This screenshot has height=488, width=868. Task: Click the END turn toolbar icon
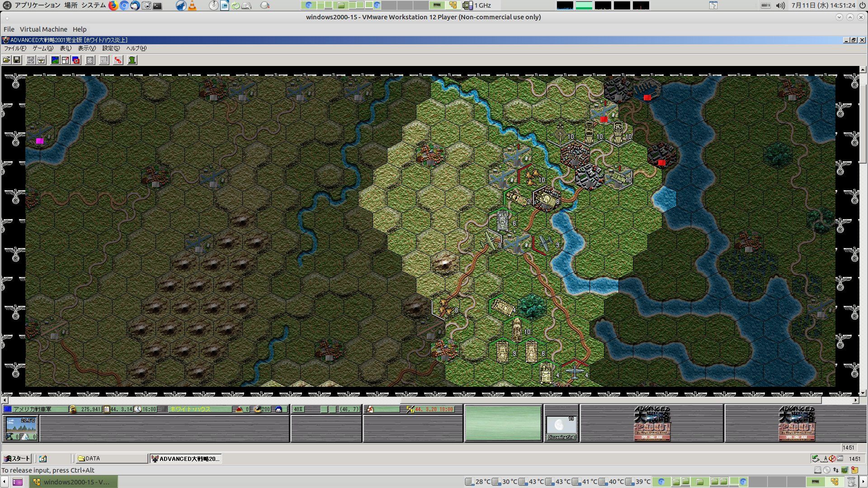pos(118,60)
